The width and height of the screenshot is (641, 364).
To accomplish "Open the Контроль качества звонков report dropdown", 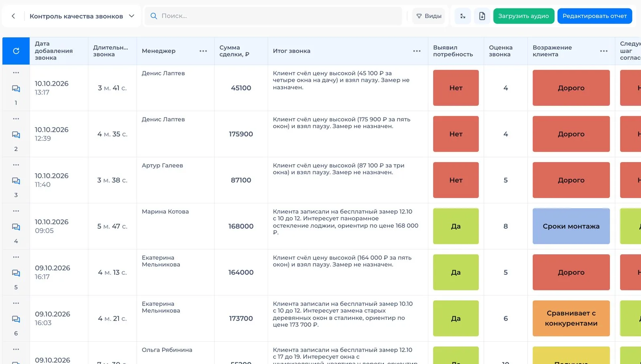I will pos(82,16).
